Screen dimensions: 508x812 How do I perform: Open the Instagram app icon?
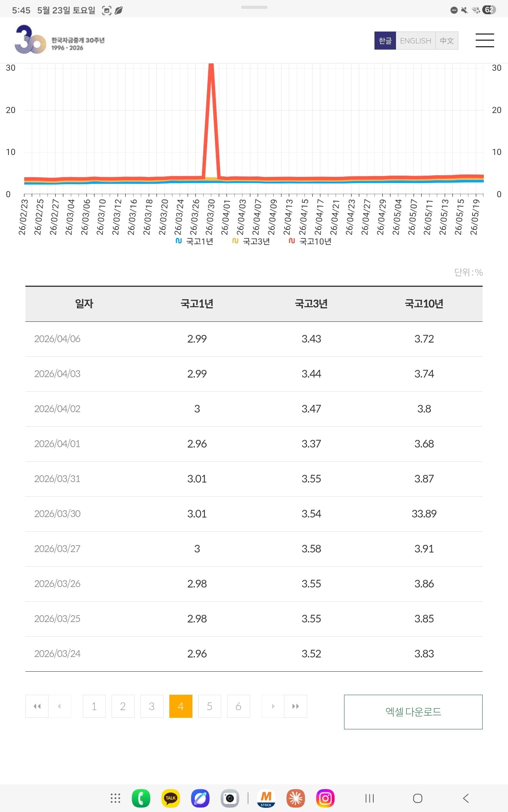point(325,798)
